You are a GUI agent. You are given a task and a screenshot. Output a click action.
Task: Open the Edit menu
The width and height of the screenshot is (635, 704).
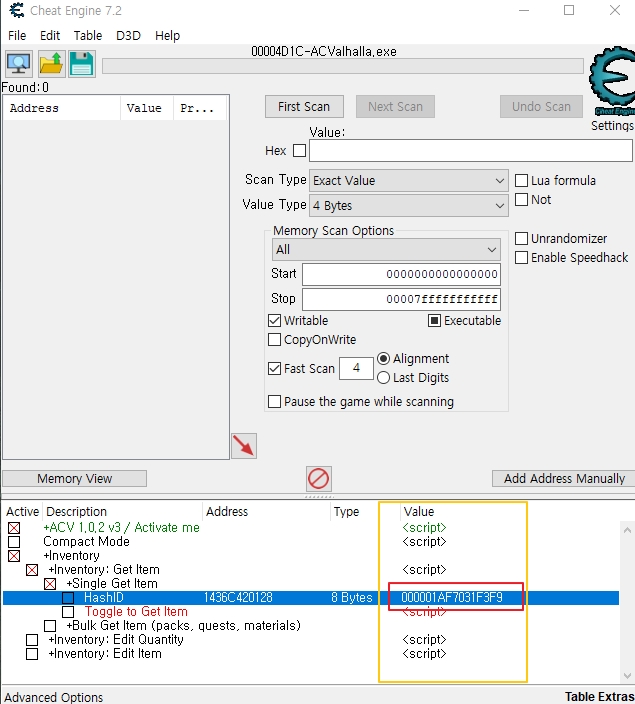point(50,35)
